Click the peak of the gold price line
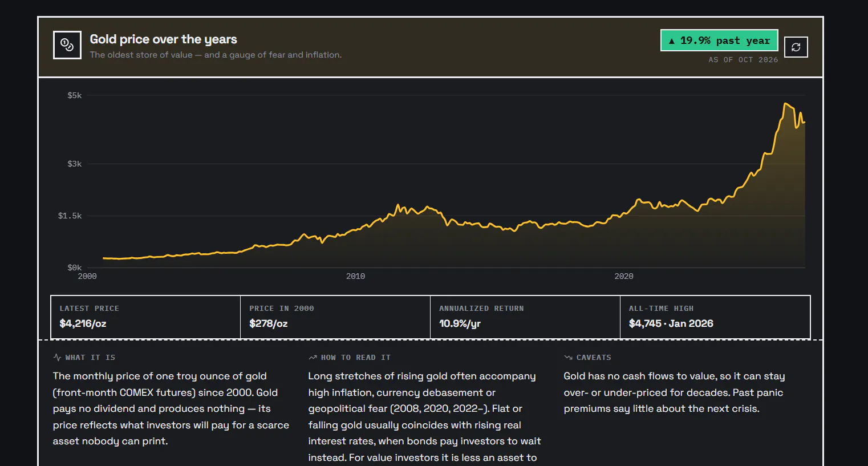The height and width of the screenshot is (466, 868). [786, 104]
